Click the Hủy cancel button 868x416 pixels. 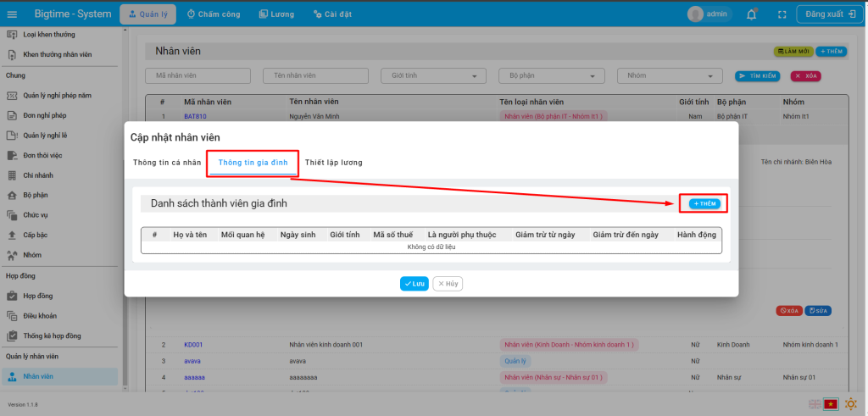pos(448,284)
